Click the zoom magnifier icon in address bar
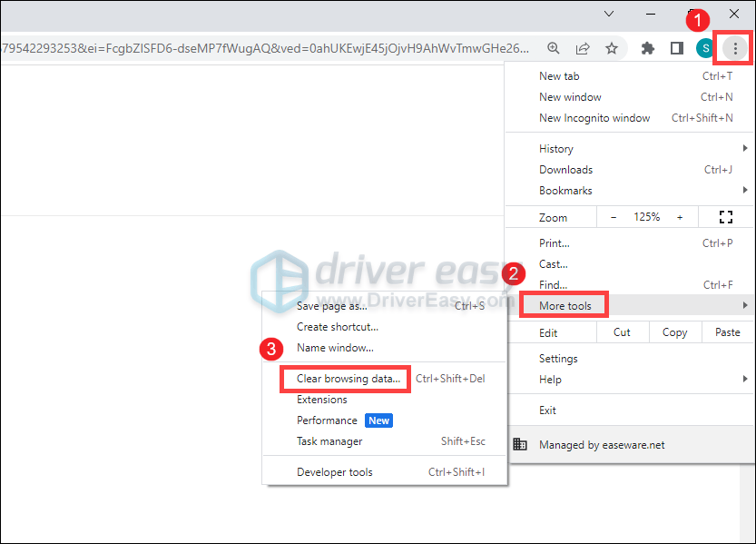The height and width of the screenshot is (544, 756). pyautogui.click(x=554, y=48)
